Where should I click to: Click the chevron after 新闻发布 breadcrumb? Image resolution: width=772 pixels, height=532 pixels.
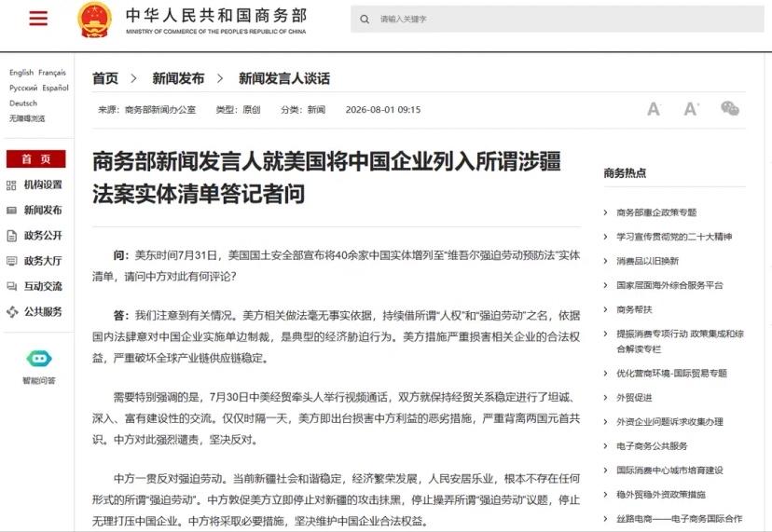click(220, 78)
